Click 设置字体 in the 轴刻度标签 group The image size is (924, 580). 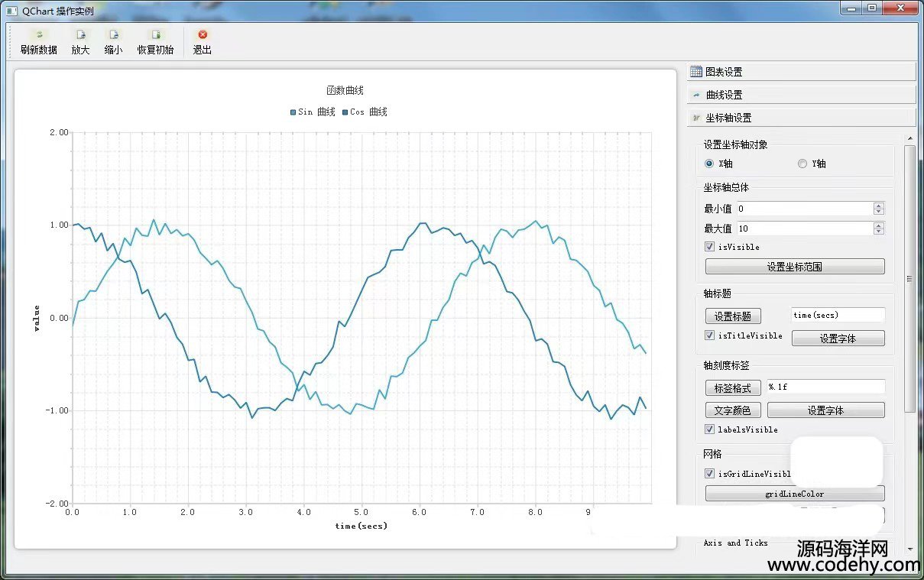826,410
